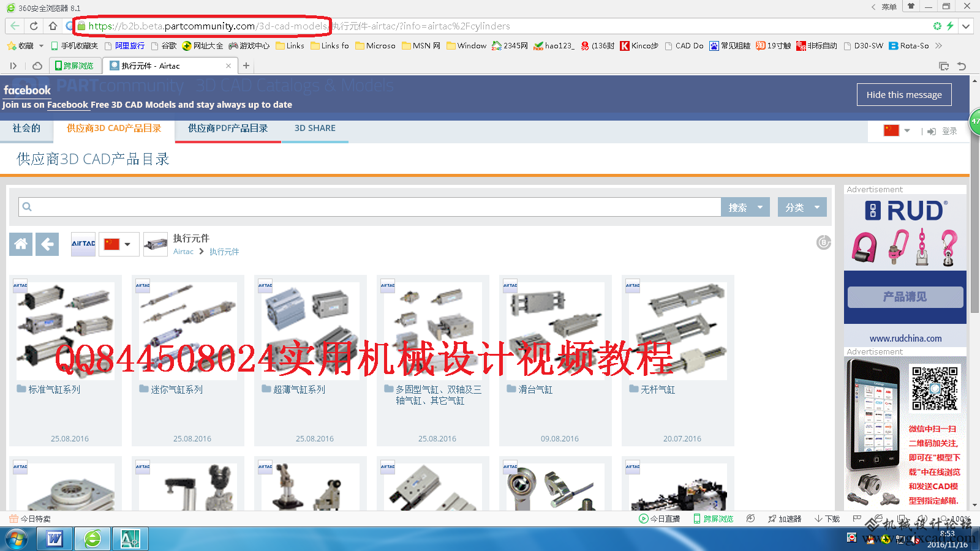Open 滑台气缸 folder
The height and width of the screenshot is (551, 980).
[535, 389]
